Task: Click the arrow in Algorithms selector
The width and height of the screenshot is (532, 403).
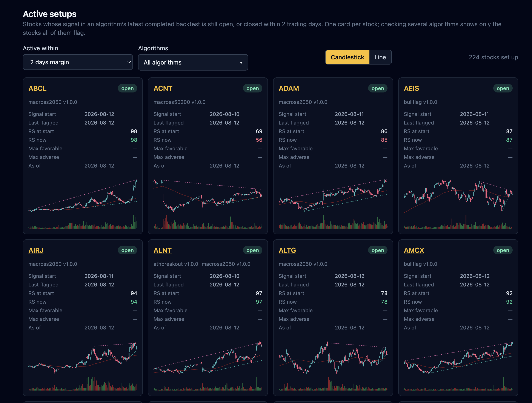Action: click(x=241, y=63)
